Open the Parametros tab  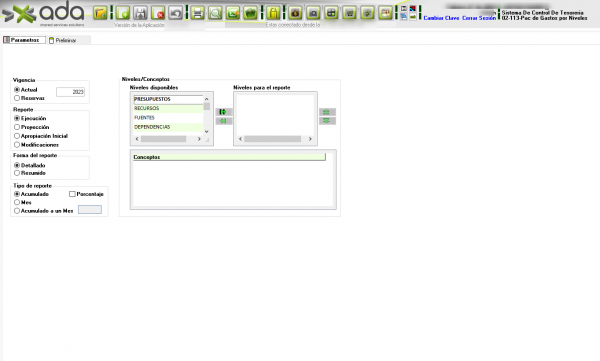click(x=24, y=40)
